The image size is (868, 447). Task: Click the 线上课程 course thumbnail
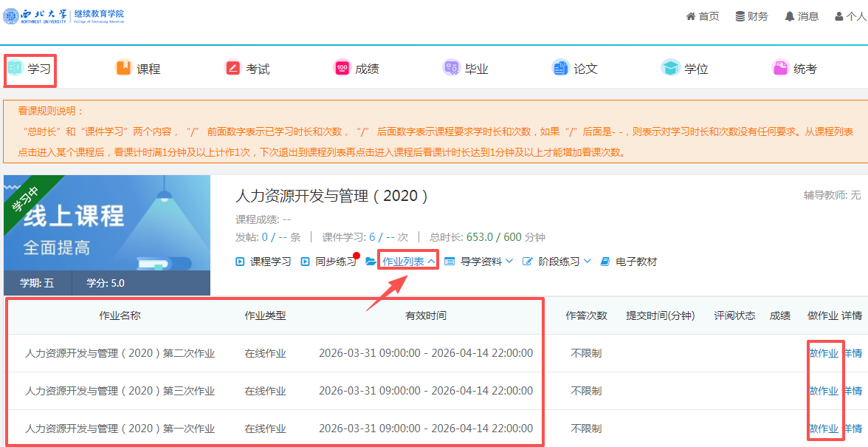coord(107,223)
